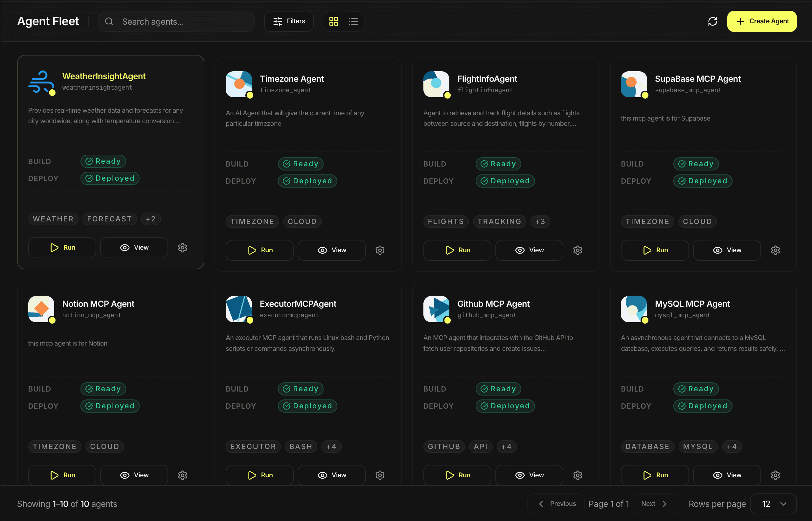Click the Create Agent button
This screenshot has height=521, width=812.
(762, 21)
